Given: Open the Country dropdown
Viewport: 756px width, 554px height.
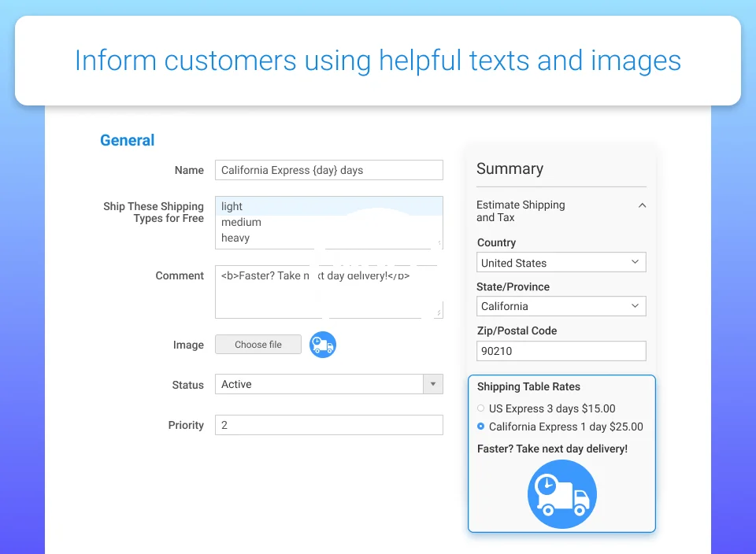Looking at the screenshot, I should click(x=561, y=263).
